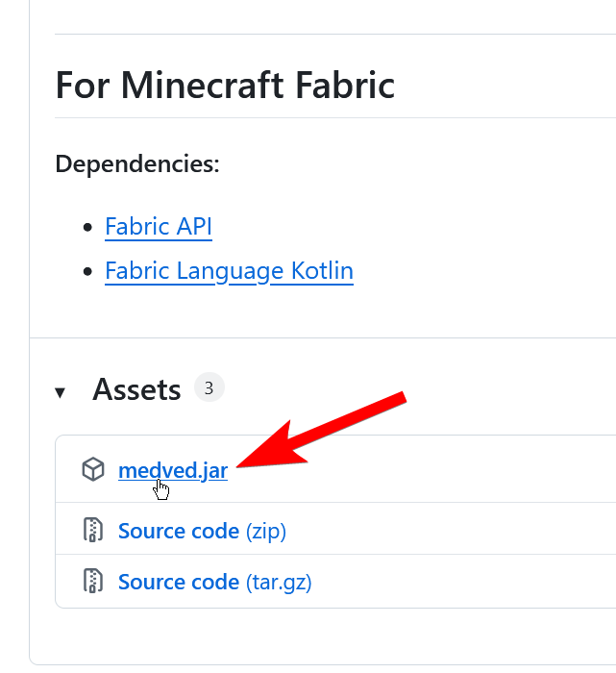The height and width of the screenshot is (673, 616).
Task: Click the (tar.gz) parenthetical text
Action: click(x=279, y=583)
